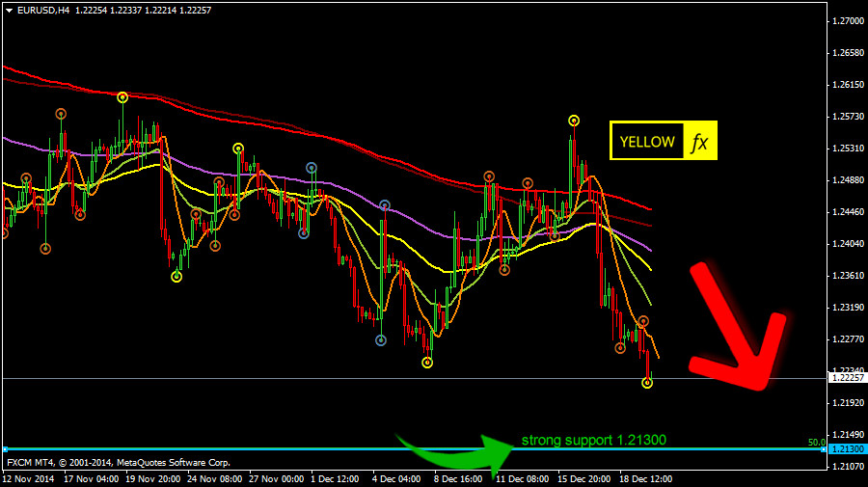Click the blue circle marker at the 27 Nov high
The width and height of the screenshot is (868, 487).
312,168
